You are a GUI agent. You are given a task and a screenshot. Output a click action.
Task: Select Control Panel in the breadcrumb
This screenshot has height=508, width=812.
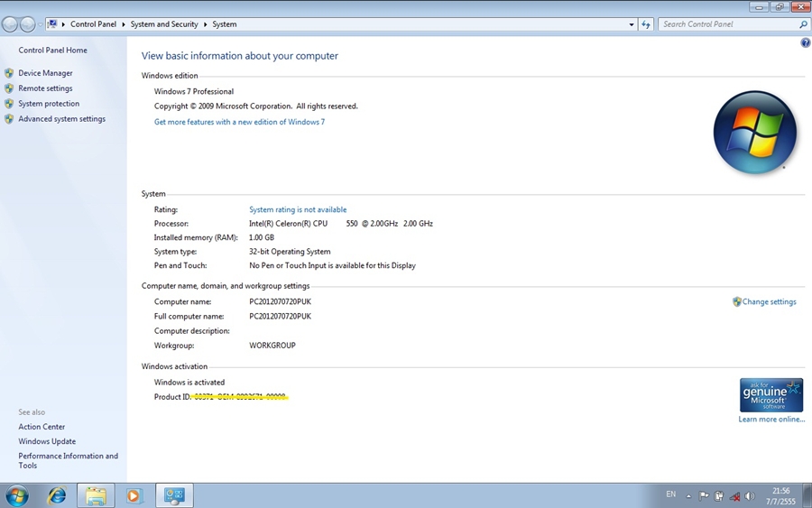93,24
